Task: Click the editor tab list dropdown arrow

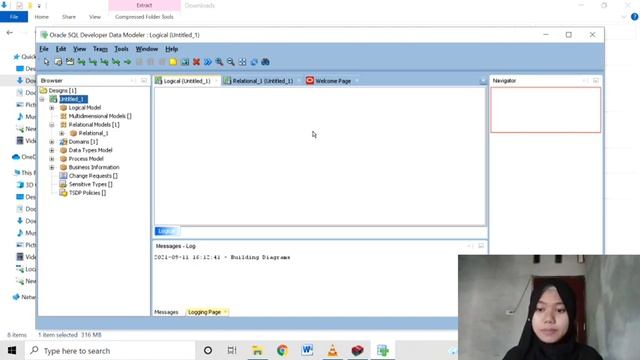Action: (483, 81)
